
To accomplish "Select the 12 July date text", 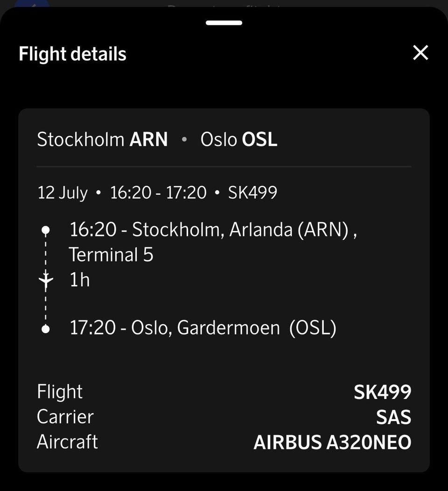I will 63,192.
